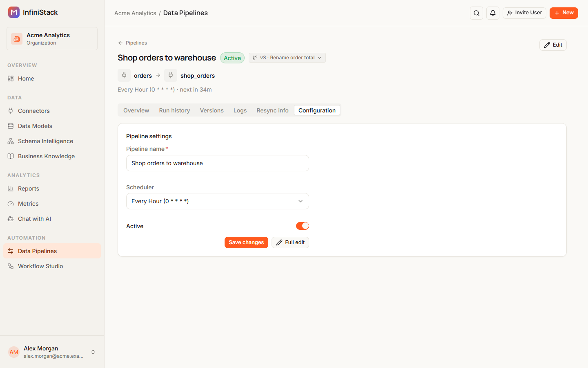This screenshot has width=588, height=368.
Task: Open Business Knowledge in the sidebar
Action: click(52, 156)
